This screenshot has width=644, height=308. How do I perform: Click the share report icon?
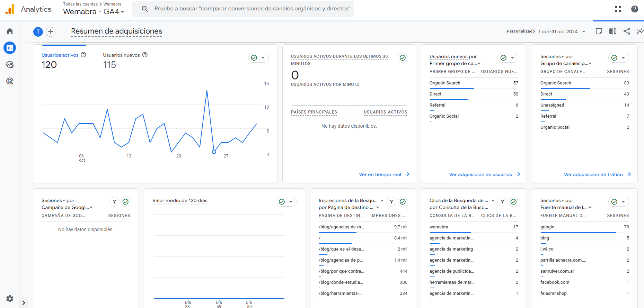pos(627,31)
